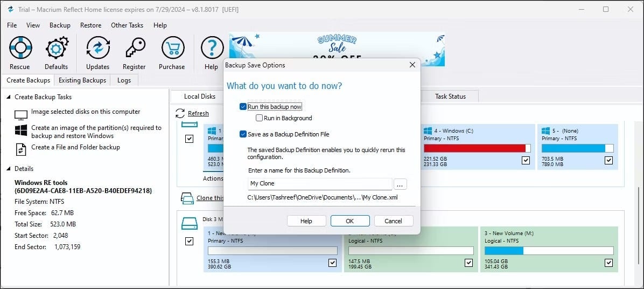Click the Windows logo on partition 5 (None)
644x289 pixels.
pos(545,130)
